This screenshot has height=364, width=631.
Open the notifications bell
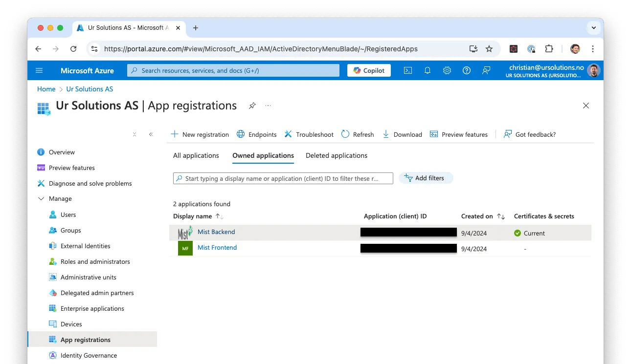pos(428,70)
